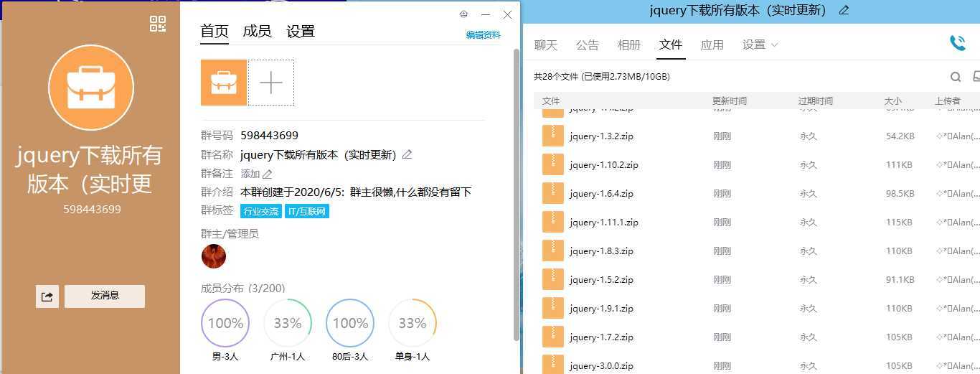Image resolution: width=980 pixels, height=374 pixels.
Task: Click the zip icon of jquery-1.3.2.zip
Action: 553,136
